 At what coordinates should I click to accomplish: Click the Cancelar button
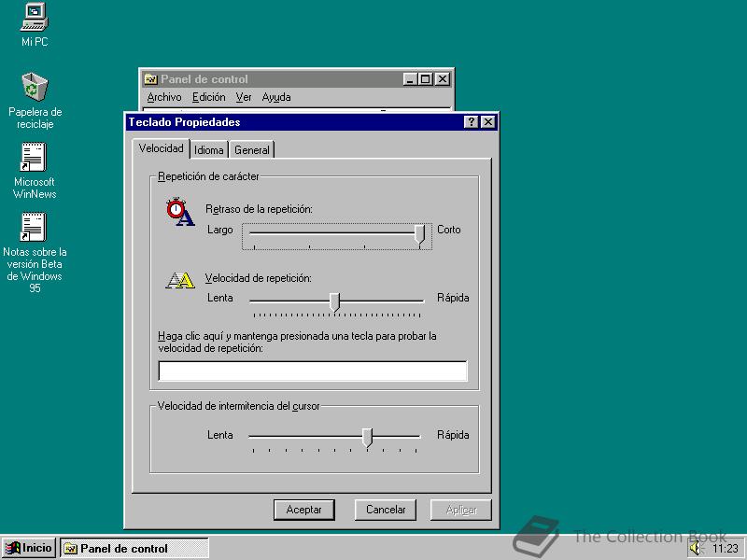(386, 510)
